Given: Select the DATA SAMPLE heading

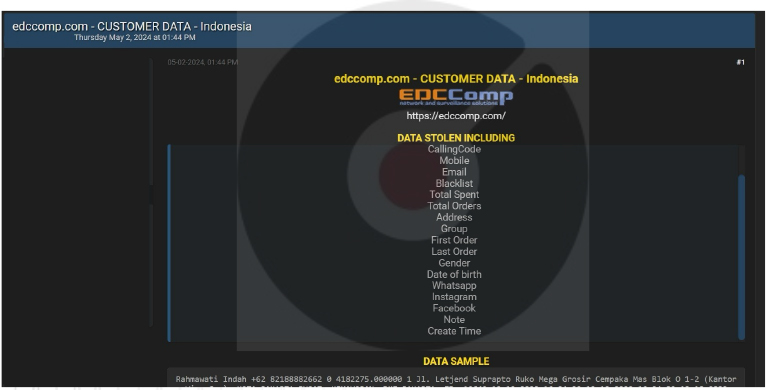Looking at the screenshot, I should coord(456,361).
